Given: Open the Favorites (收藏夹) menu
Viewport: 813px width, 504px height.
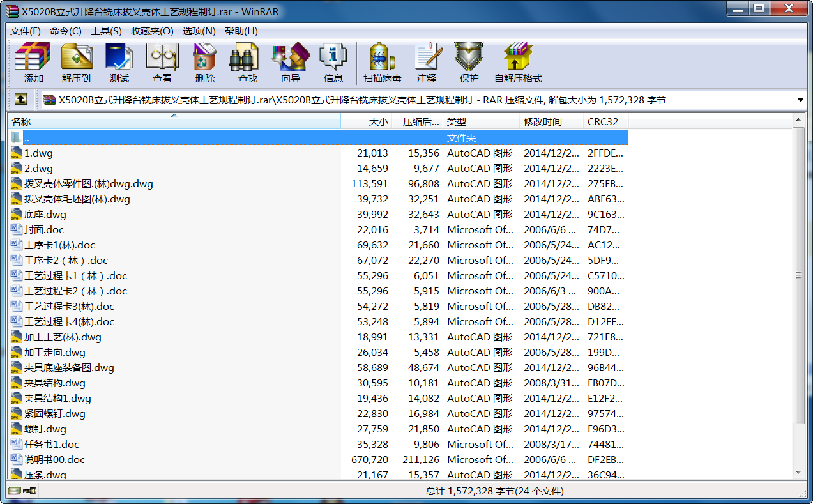Looking at the screenshot, I should click(x=152, y=31).
